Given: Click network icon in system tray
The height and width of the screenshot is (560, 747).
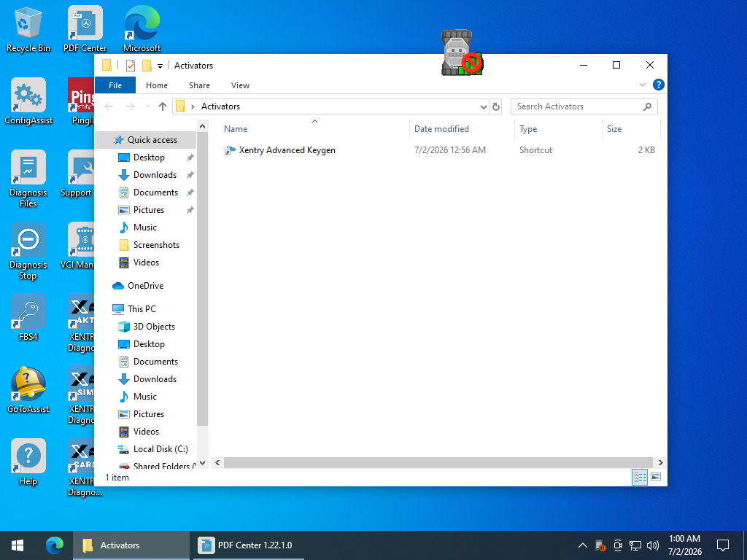Looking at the screenshot, I should coord(635,545).
